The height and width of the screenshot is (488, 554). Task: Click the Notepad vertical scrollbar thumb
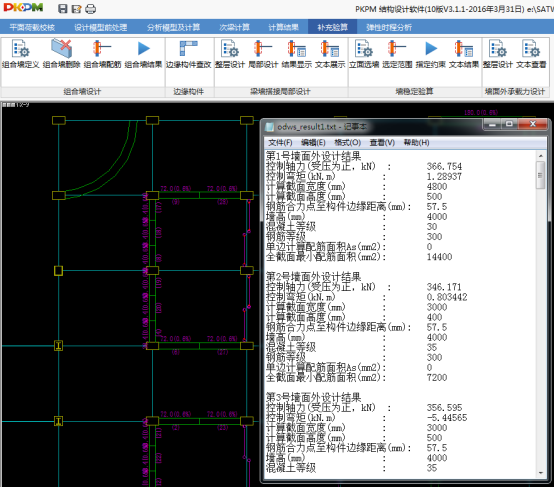tap(541, 175)
